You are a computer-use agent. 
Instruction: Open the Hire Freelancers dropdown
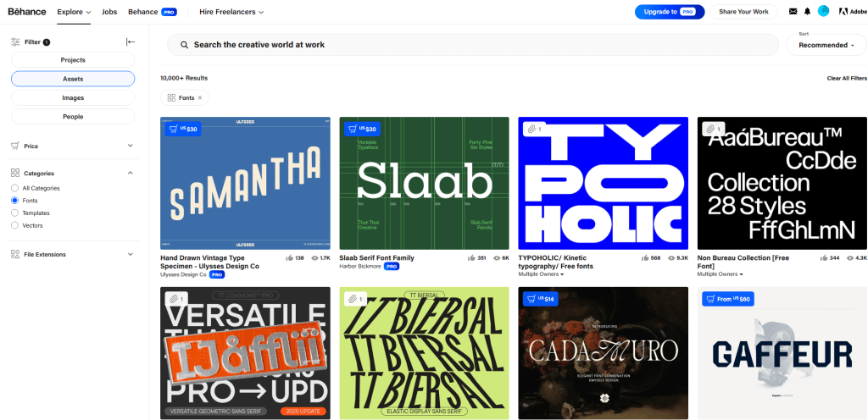(231, 12)
